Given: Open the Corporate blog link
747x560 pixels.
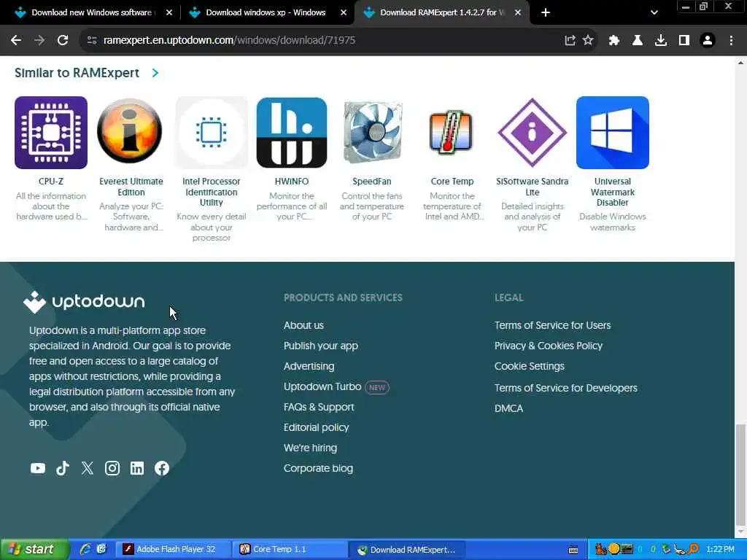Looking at the screenshot, I should tap(318, 468).
